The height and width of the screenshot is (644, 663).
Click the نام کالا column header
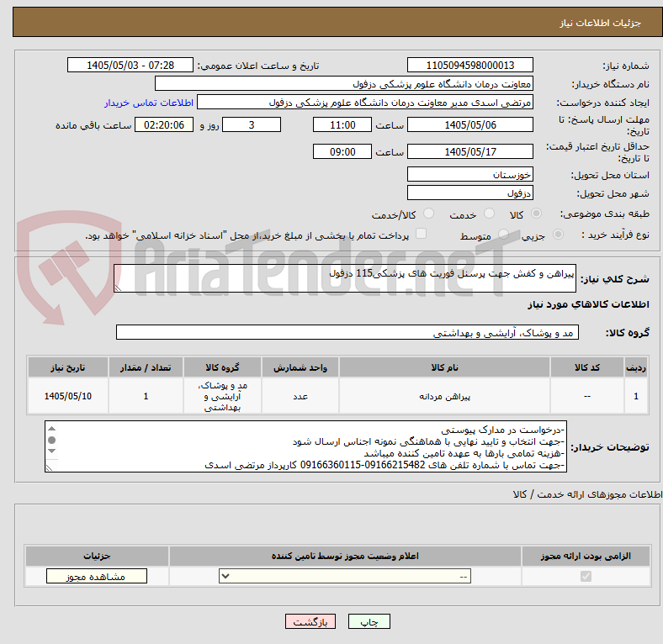coord(444,367)
